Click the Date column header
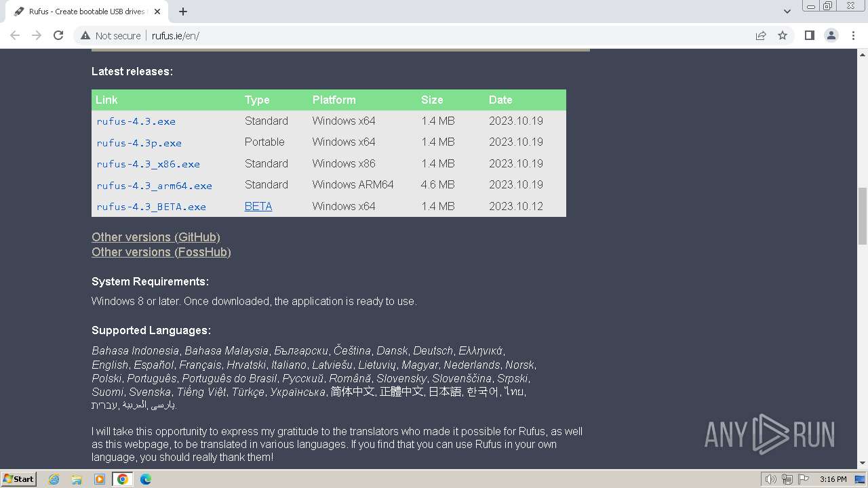This screenshot has width=868, height=488. 500,100
